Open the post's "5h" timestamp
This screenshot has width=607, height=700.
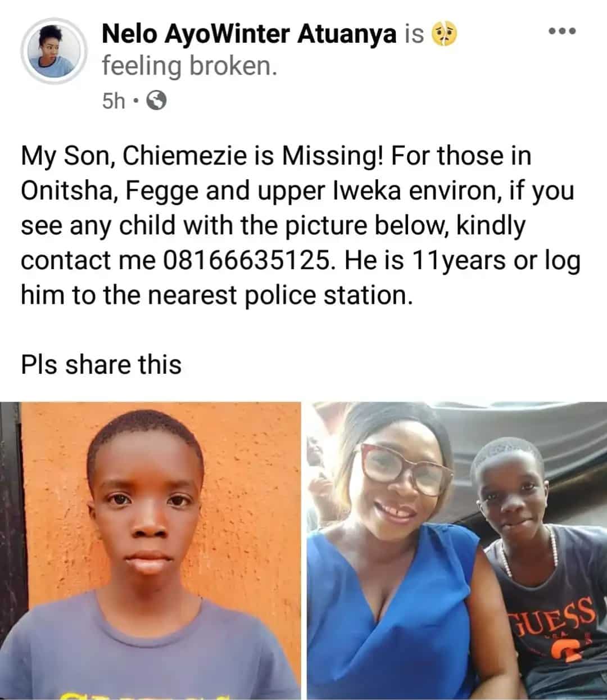(114, 101)
